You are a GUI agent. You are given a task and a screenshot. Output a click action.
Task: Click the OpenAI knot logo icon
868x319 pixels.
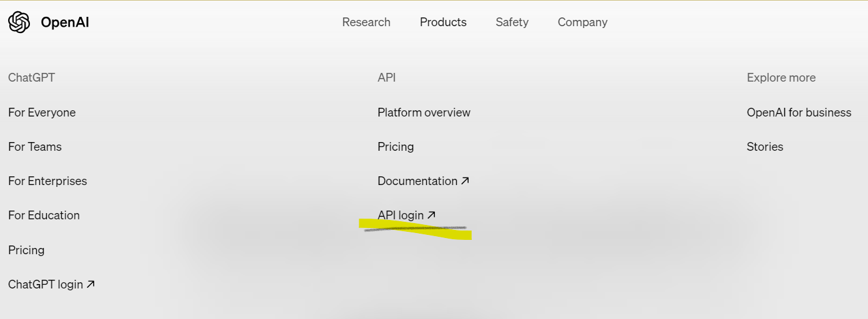(x=19, y=22)
